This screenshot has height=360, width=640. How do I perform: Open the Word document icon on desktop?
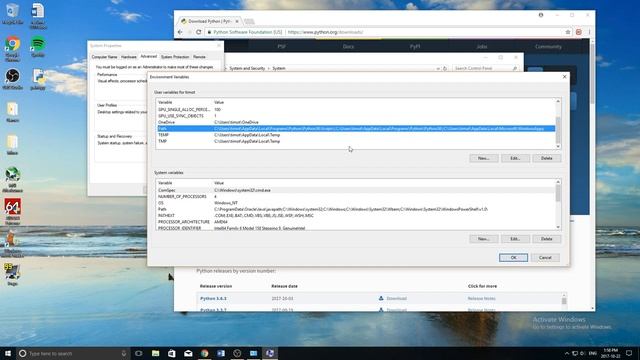click(38, 16)
